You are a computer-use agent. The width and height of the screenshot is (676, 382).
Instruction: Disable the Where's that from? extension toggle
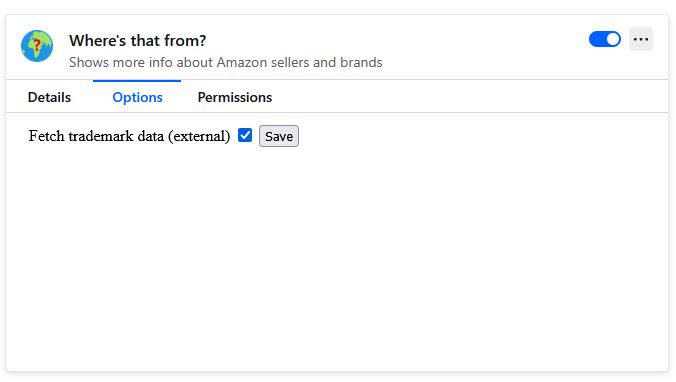coord(604,39)
